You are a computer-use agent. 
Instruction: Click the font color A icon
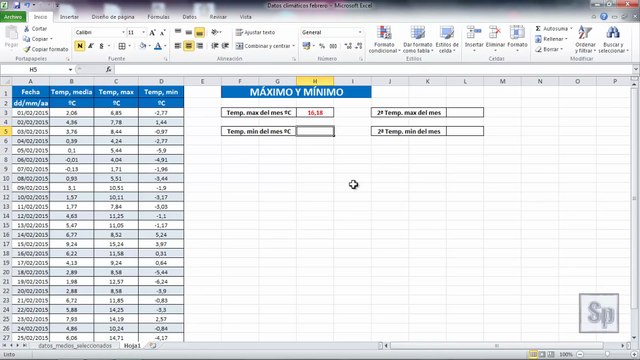tap(158, 46)
